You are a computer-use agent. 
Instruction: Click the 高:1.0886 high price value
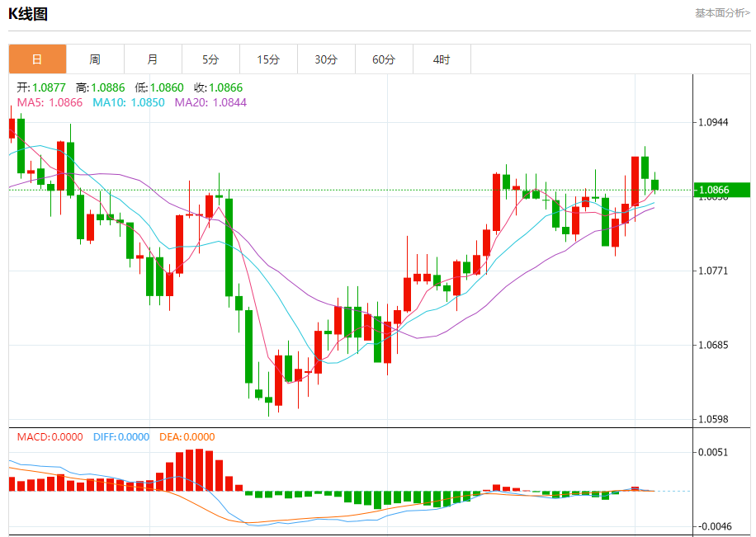click(x=101, y=87)
